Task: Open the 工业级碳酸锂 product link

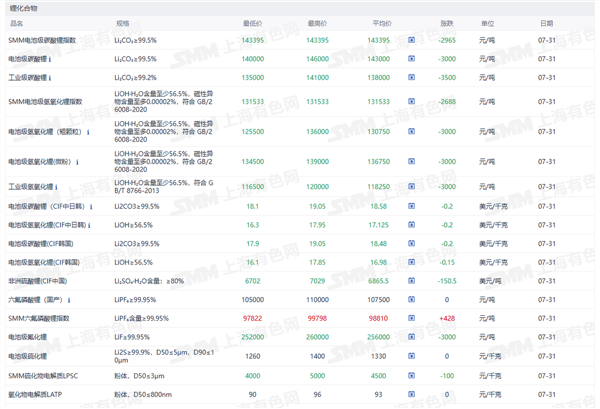Action: pos(28,78)
